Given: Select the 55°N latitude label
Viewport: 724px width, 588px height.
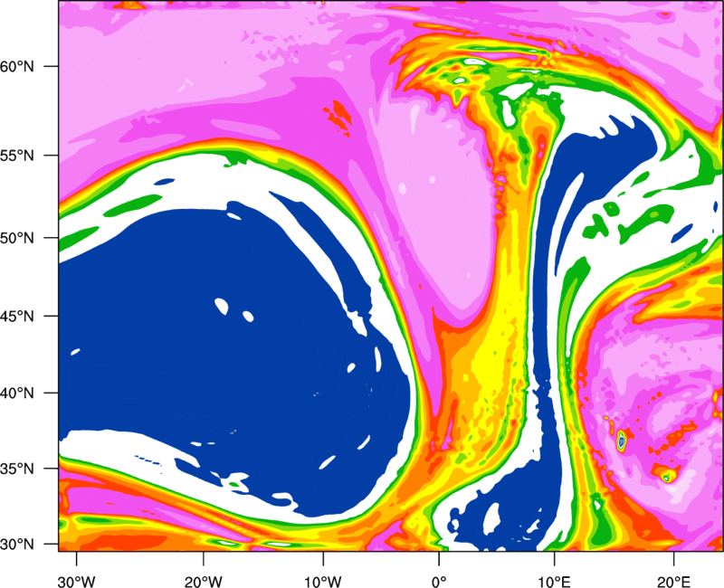Looking at the screenshot, I should click(17, 156).
